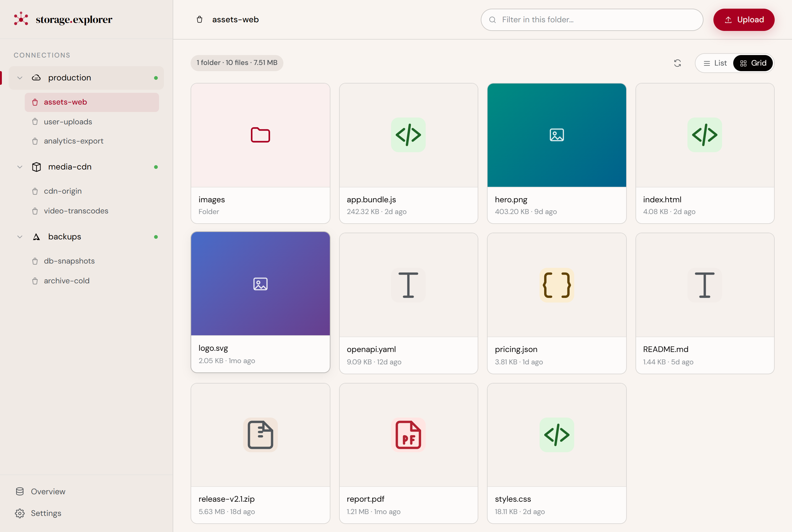792x532 pixels.
Task: Click the bucket icon beside cdn-origin
Action: click(35, 191)
